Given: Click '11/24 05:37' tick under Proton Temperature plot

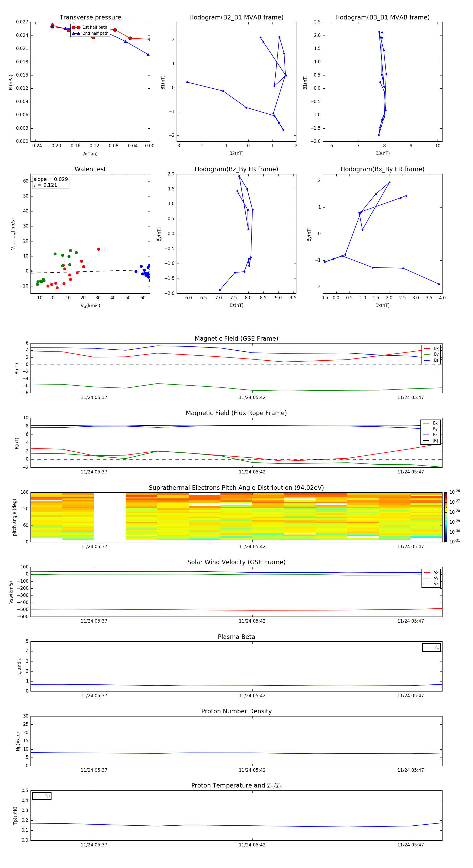Looking at the screenshot, I should coord(94,845).
